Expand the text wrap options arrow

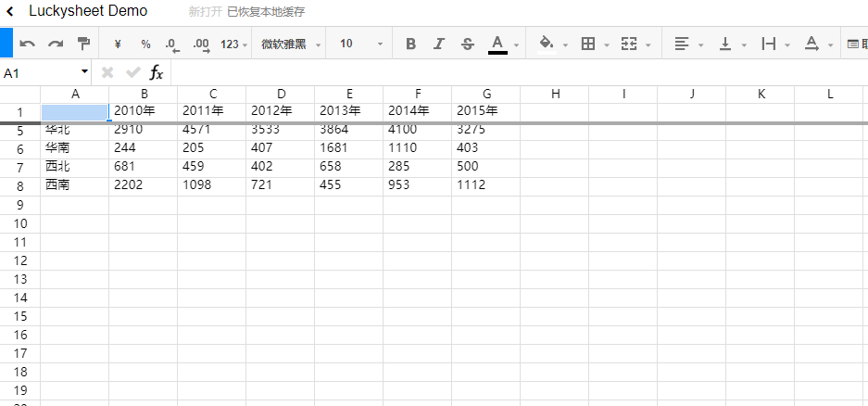(787, 44)
